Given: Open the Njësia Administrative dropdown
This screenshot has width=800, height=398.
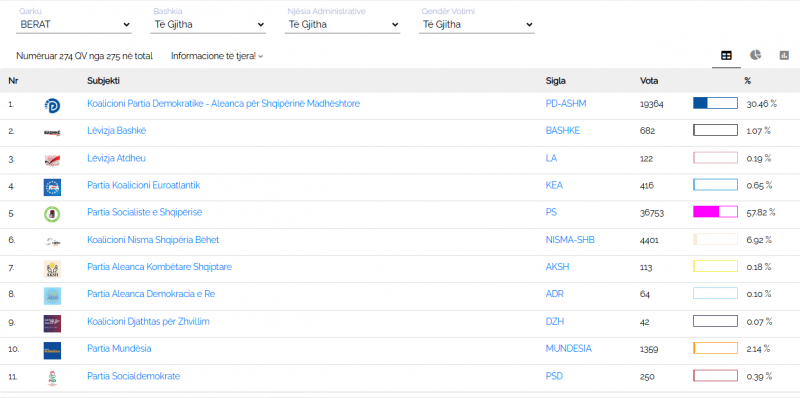Looking at the screenshot, I should [x=342, y=24].
